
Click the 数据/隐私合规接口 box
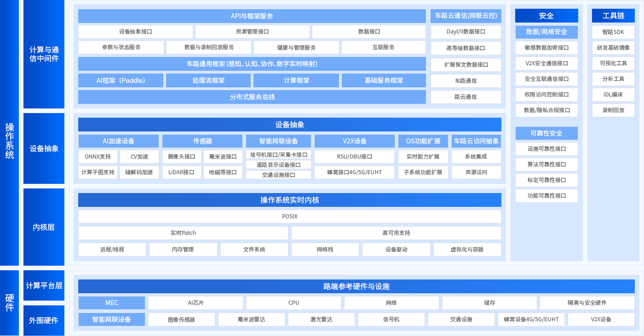coord(546,110)
